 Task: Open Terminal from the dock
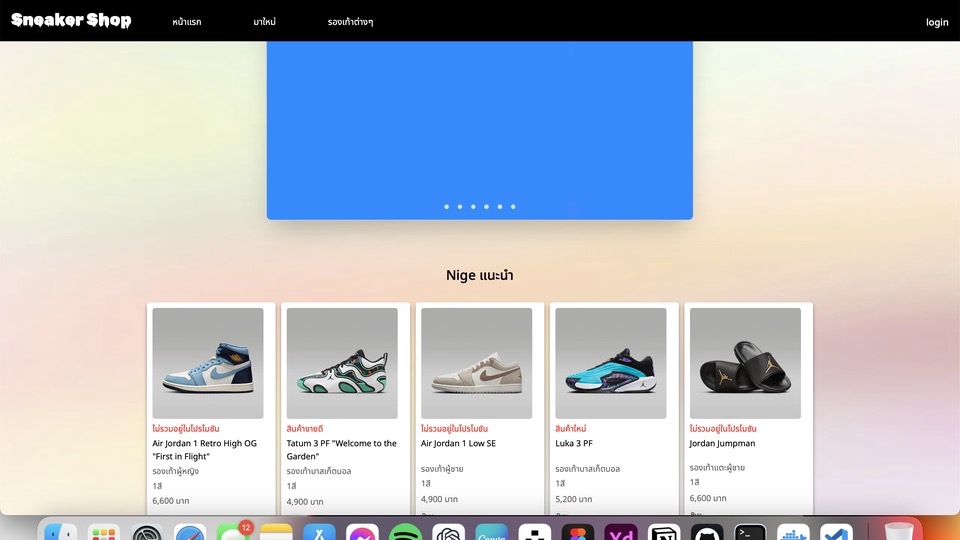tap(751, 531)
